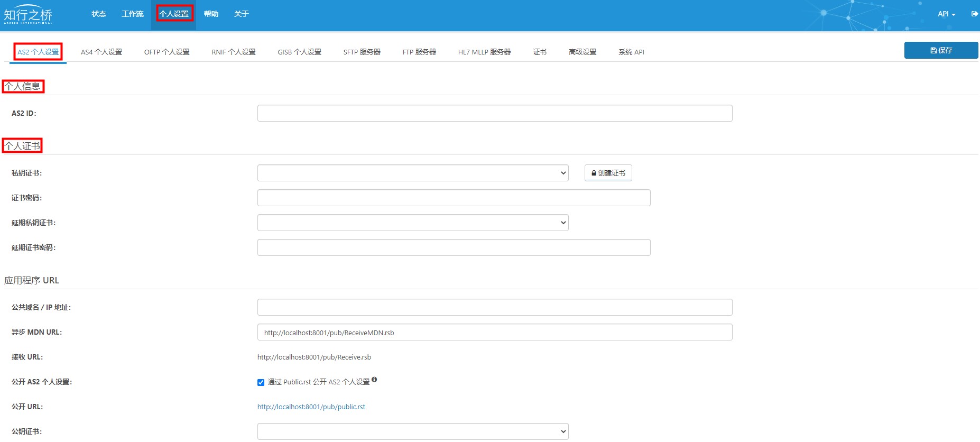Screen dimensions: 980x442
Task: Open the 高级设置 tab
Action: pyautogui.click(x=583, y=52)
